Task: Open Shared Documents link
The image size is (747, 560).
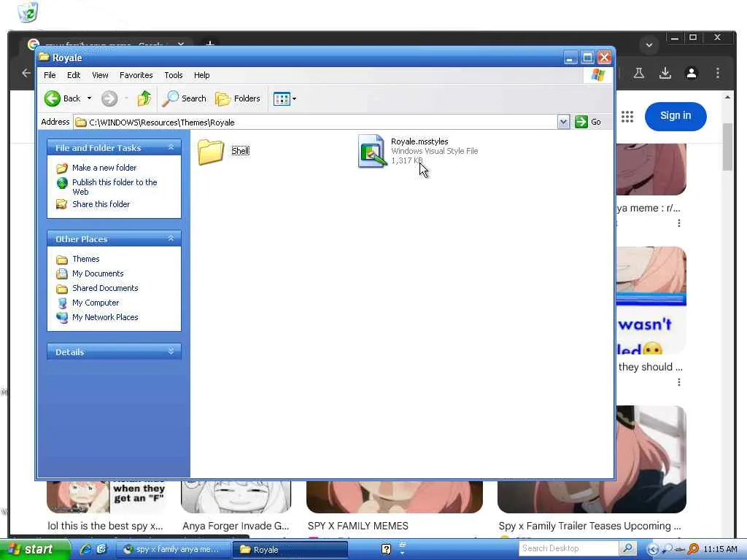Action: point(105,288)
